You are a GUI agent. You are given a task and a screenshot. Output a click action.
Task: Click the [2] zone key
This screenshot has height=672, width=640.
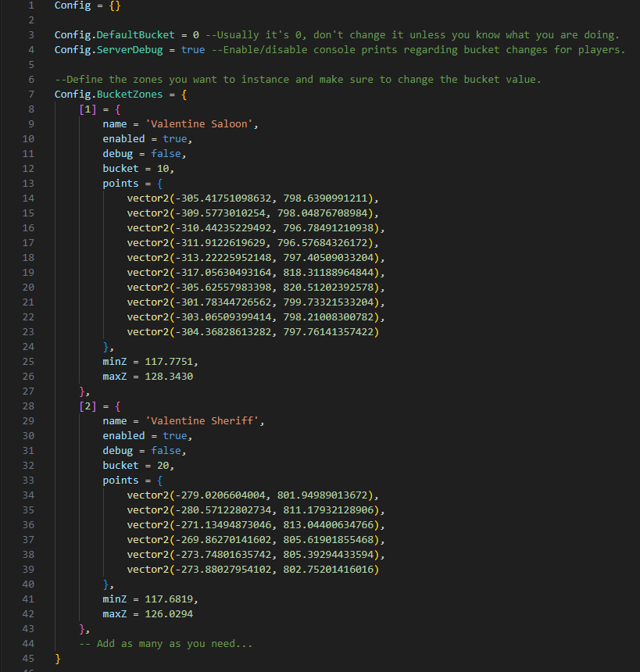[87, 406]
